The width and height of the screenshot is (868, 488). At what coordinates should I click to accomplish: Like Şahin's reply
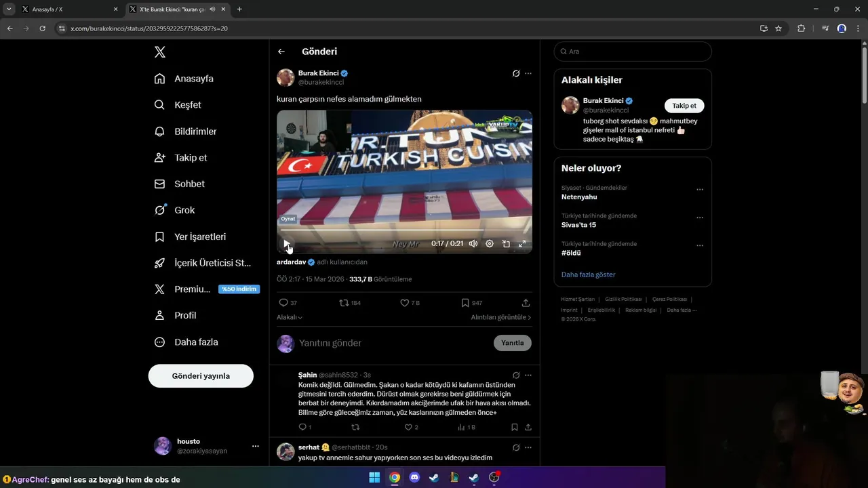point(411,427)
